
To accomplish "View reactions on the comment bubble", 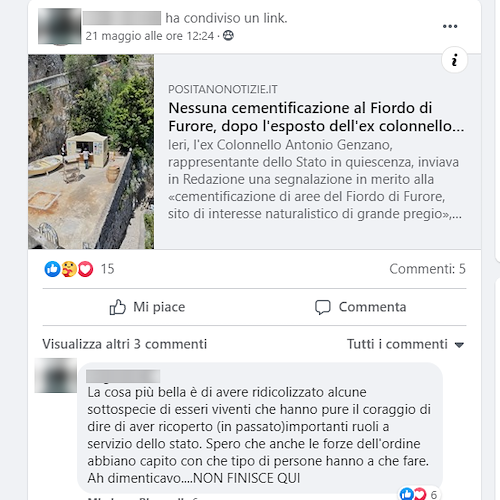I will coord(421,494).
